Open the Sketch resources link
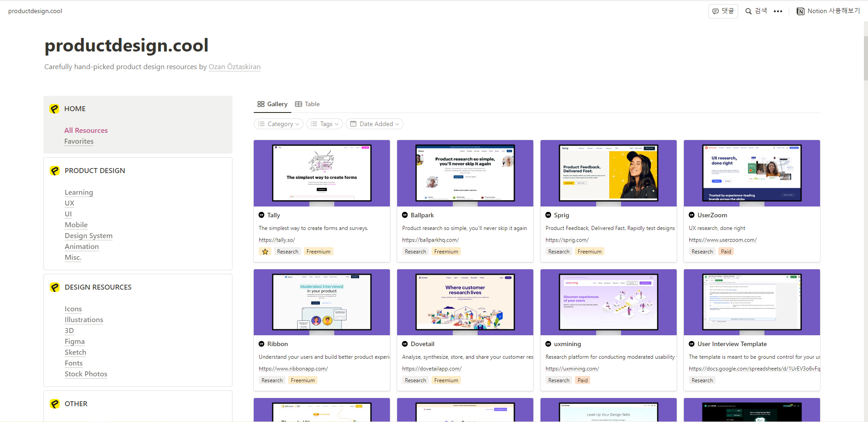The height and width of the screenshot is (422, 868). [76, 352]
